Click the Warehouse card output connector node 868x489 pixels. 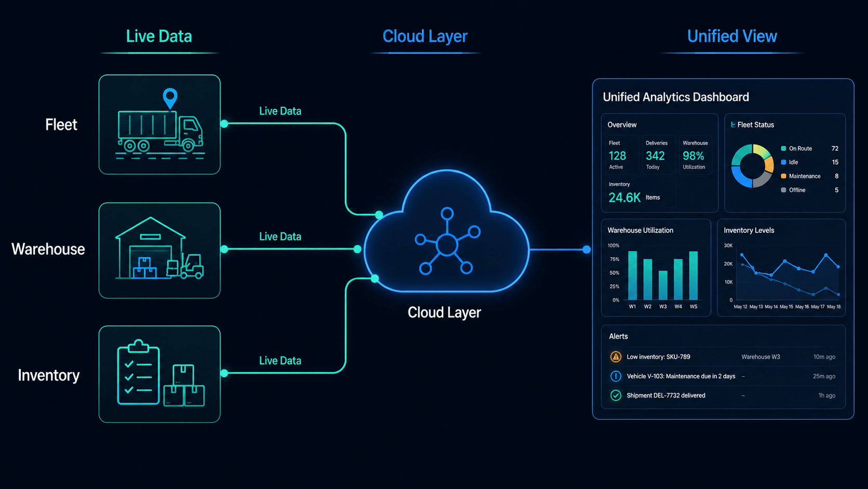224,249
